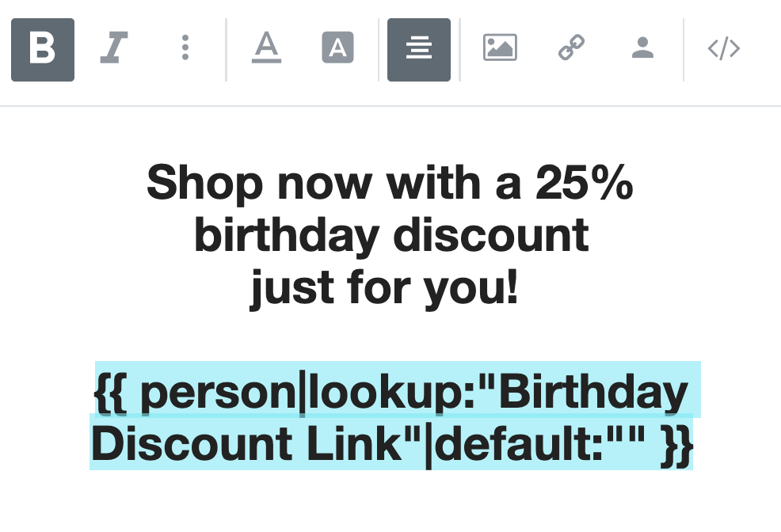Image resolution: width=781 pixels, height=532 pixels.
Task: Click on the "birthday discount" heading line
Action: tap(391, 235)
